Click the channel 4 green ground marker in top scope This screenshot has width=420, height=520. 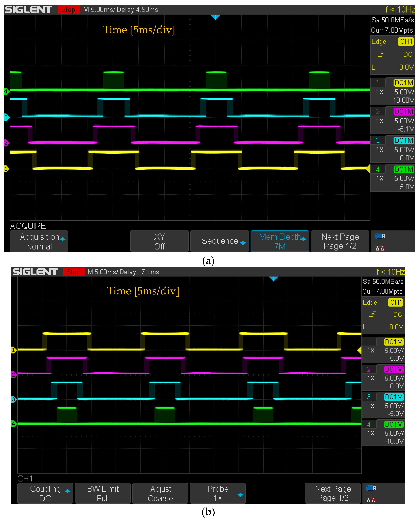pyautogui.click(x=6, y=92)
